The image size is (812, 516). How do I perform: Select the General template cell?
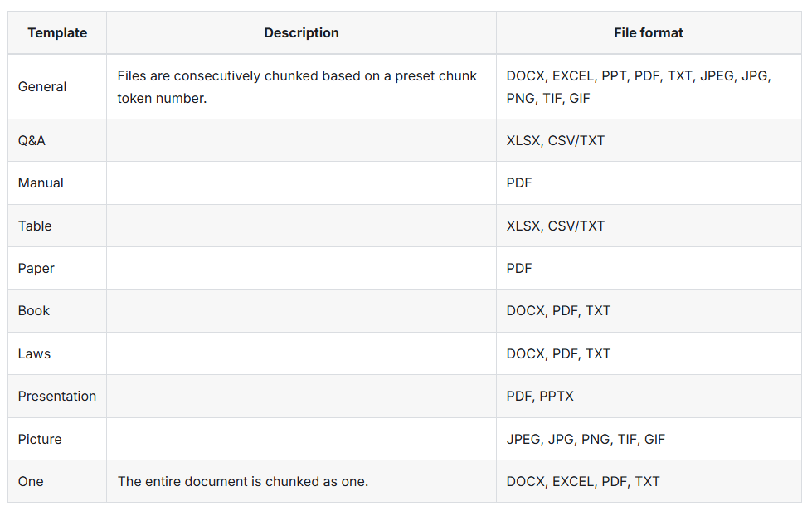point(42,87)
